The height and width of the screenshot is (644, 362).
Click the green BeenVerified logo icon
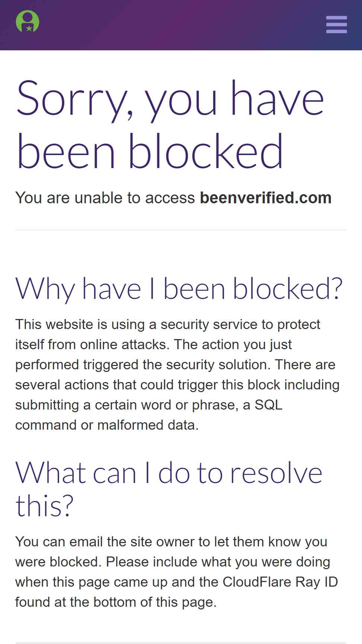tap(28, 21)
